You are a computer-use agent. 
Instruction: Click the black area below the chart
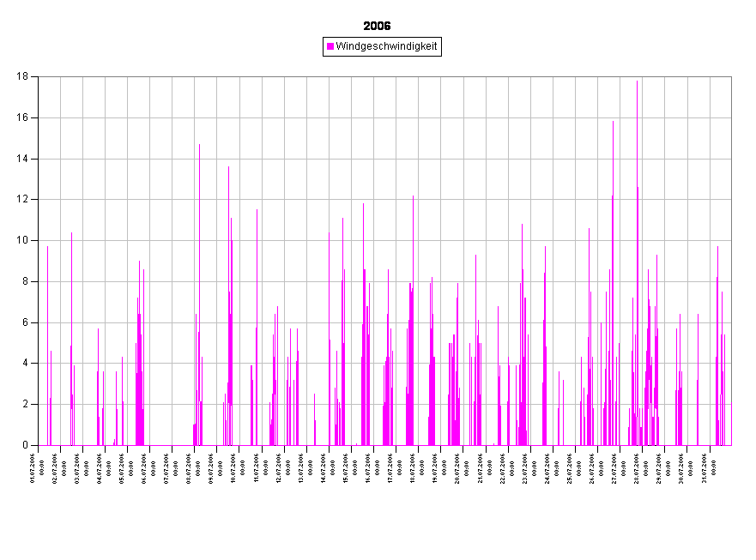click(x=378, y=506)
